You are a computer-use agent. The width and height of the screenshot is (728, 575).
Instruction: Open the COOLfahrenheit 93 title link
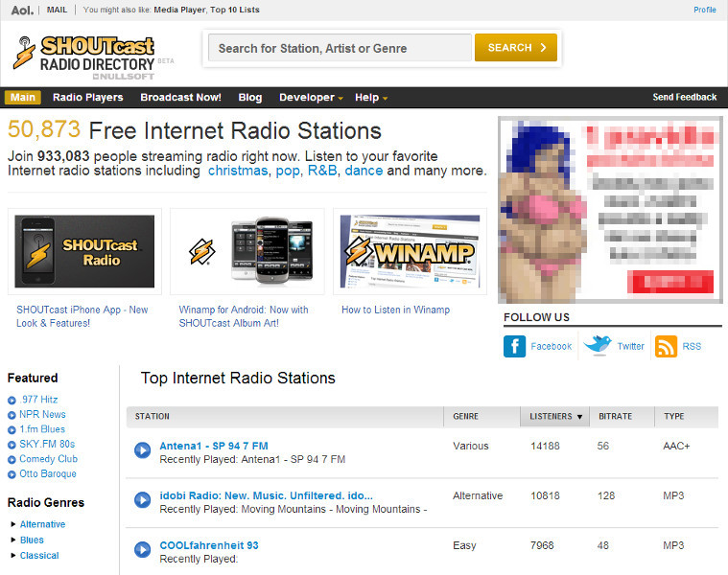pyautogui.click(x=209, y=545)
